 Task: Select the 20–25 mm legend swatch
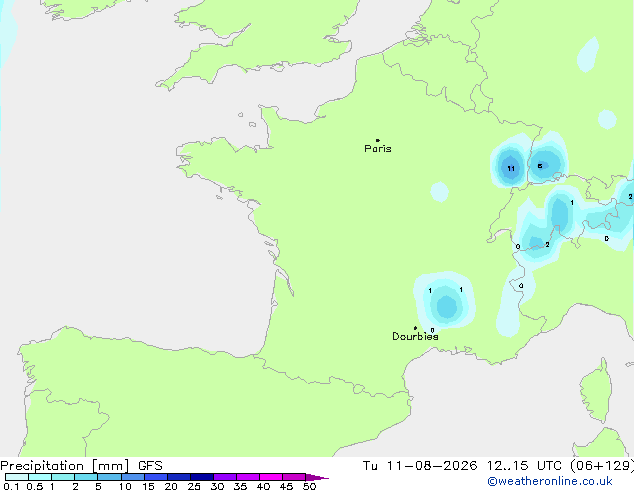coord(178,477)
